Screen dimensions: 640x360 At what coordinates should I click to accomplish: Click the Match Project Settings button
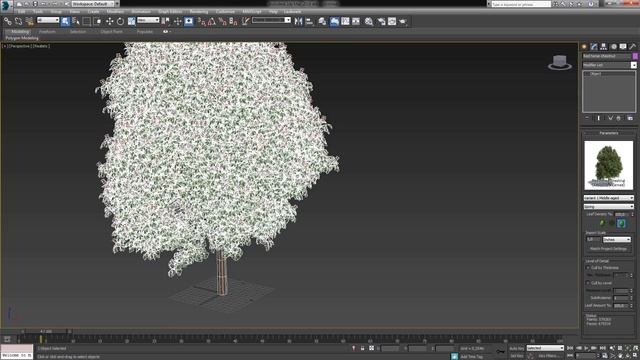(608, 249)
